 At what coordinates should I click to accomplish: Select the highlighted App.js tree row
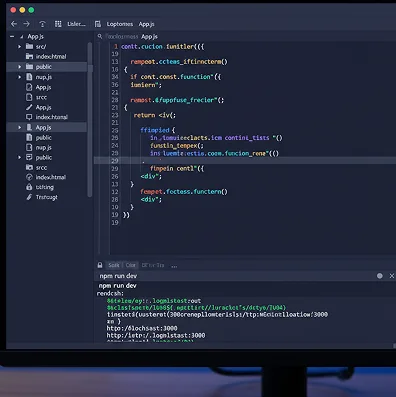click(47, 127)
